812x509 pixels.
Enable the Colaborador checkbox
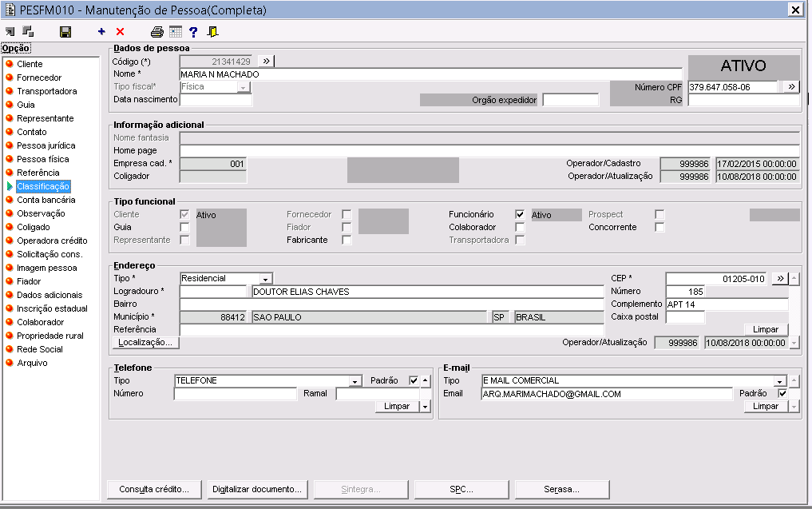click(x=520, y=227)
